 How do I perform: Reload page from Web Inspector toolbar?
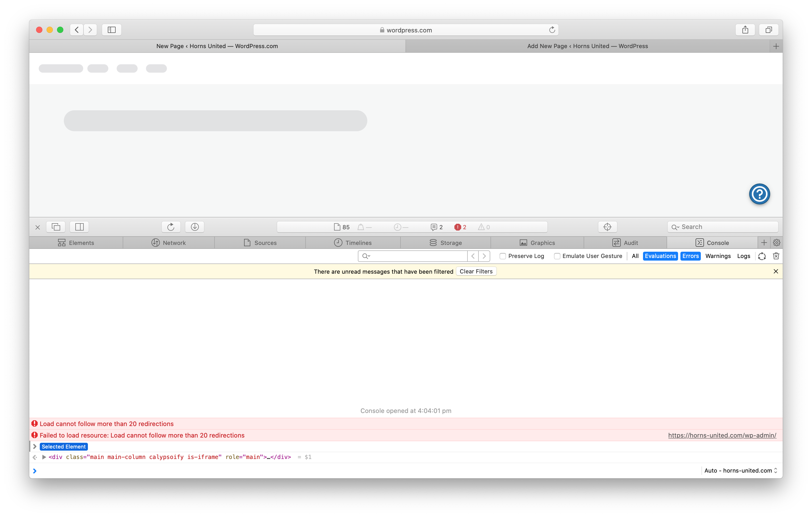click(171, 227)
